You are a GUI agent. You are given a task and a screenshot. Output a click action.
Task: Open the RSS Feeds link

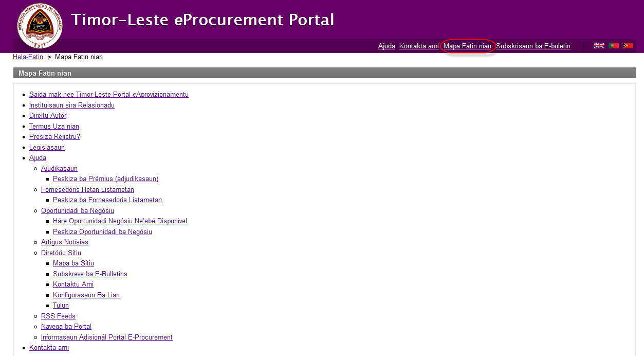tap(58, 316)
